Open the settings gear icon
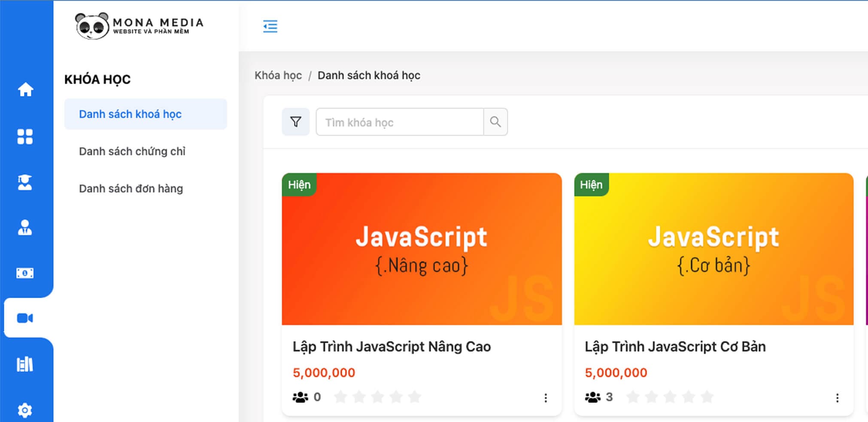This screenshot has height=422, width=868. point(25,410)
